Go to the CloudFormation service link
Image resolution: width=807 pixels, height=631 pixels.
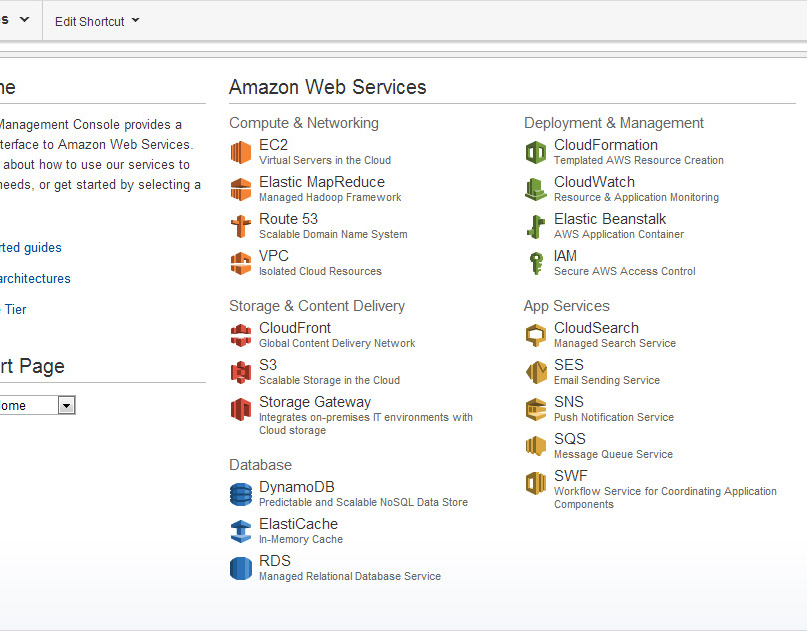click(605, 145)
